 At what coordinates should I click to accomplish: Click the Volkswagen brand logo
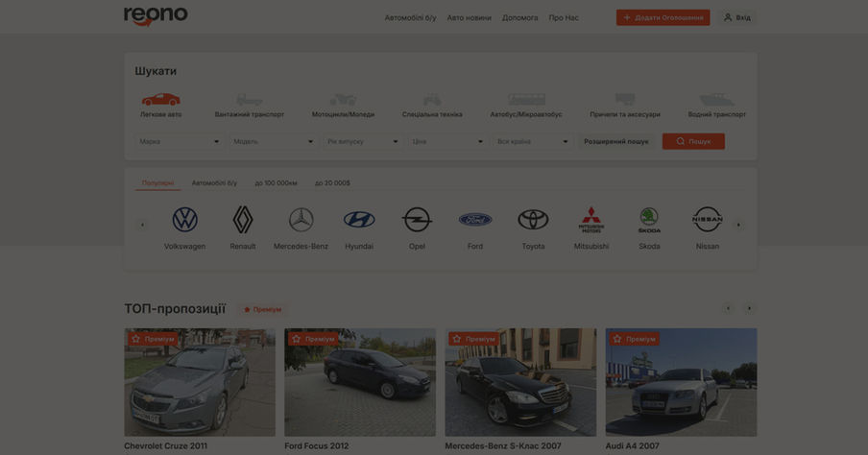[184, 220]
